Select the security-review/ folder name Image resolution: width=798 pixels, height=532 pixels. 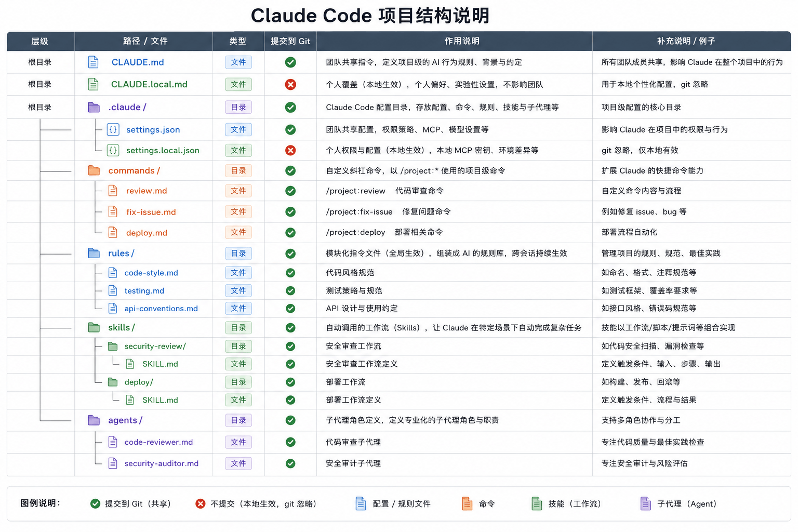click(x=155, y=346)
